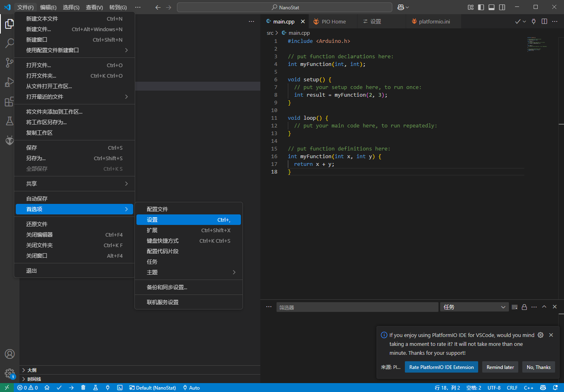Viewport: 564px width, 392px height.
Task: Open the Accounts icon in the activity bar
Action: point(9,354)
